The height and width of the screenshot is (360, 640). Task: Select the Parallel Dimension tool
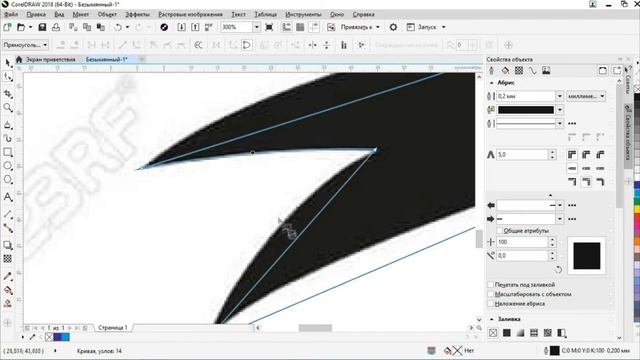[8, 214]
